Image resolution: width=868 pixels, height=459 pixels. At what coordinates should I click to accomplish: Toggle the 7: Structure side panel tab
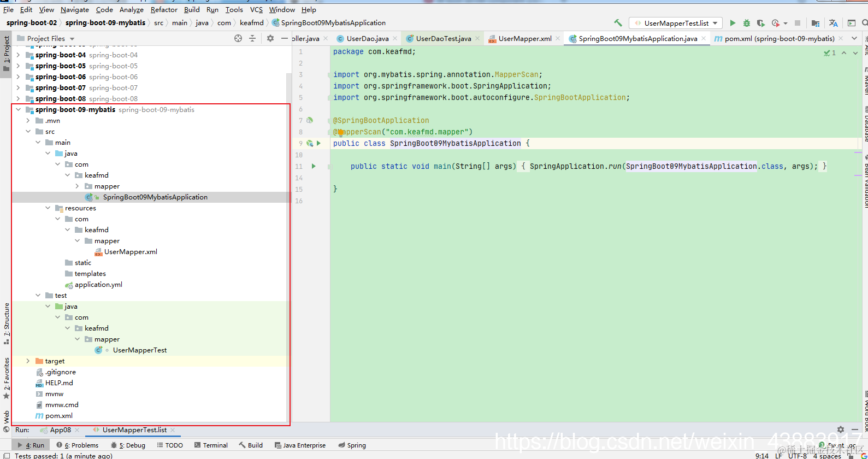coord(6,323)
